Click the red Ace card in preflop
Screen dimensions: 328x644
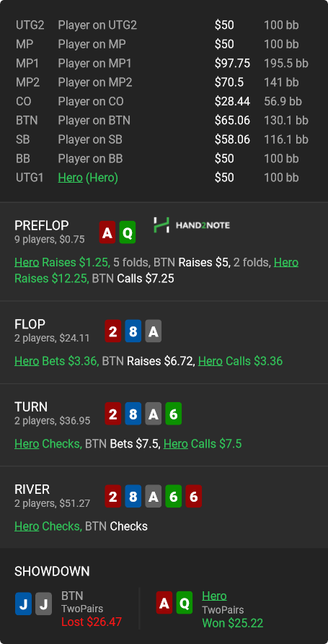107,232
